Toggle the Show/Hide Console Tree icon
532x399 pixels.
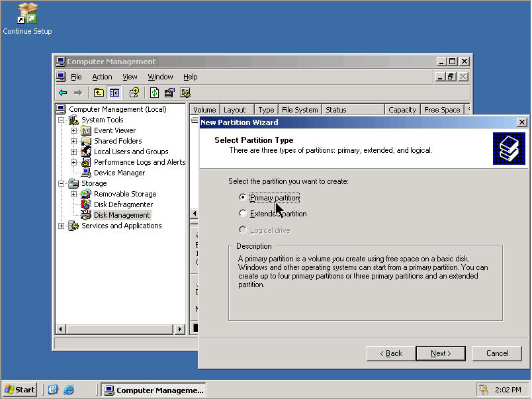(114, 93)
